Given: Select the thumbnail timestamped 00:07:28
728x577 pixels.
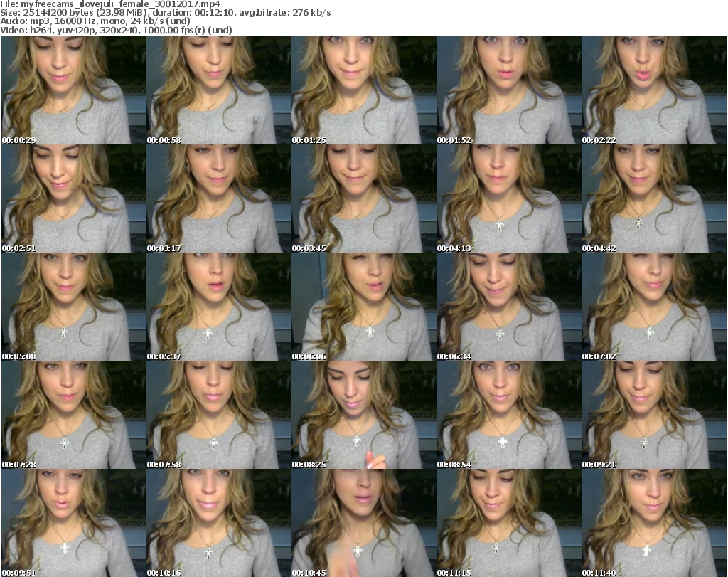Looking at the screenshot, I should [x=74, y=415].
